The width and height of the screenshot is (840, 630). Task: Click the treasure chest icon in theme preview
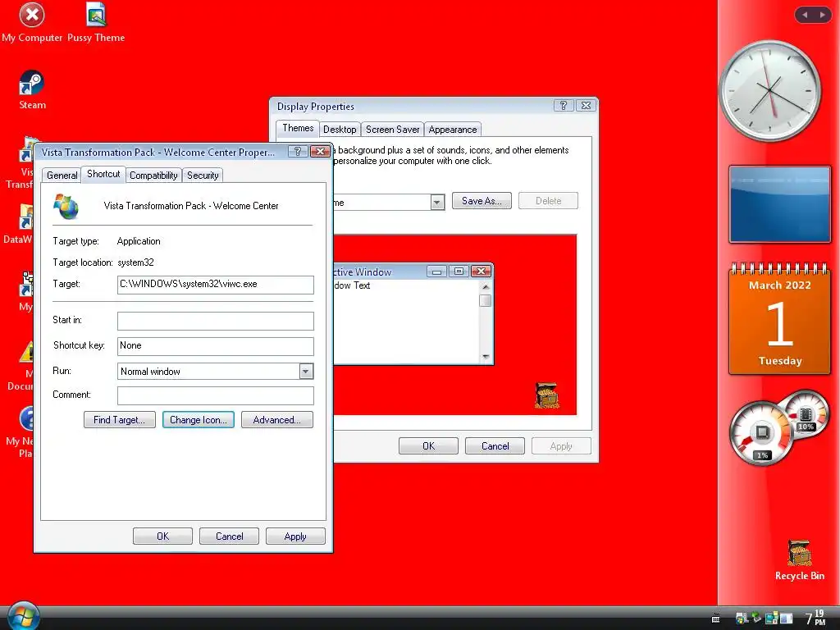tap(546, 395)
